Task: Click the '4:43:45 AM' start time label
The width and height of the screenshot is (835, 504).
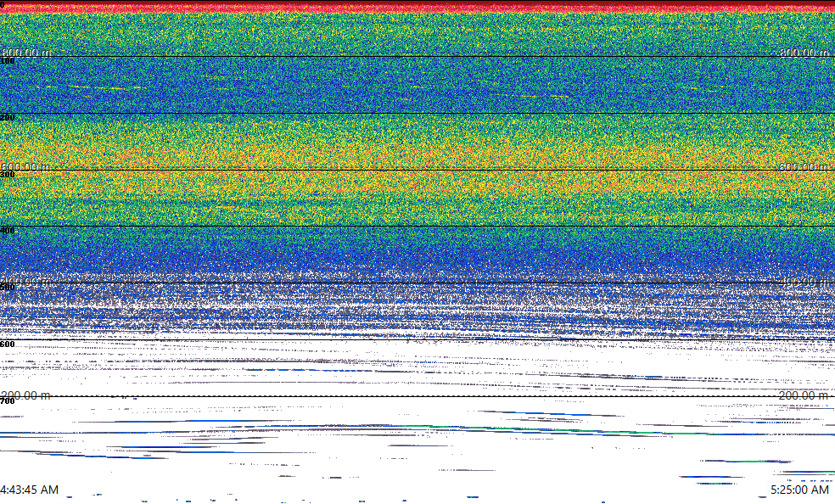Action: click(30, 490)
